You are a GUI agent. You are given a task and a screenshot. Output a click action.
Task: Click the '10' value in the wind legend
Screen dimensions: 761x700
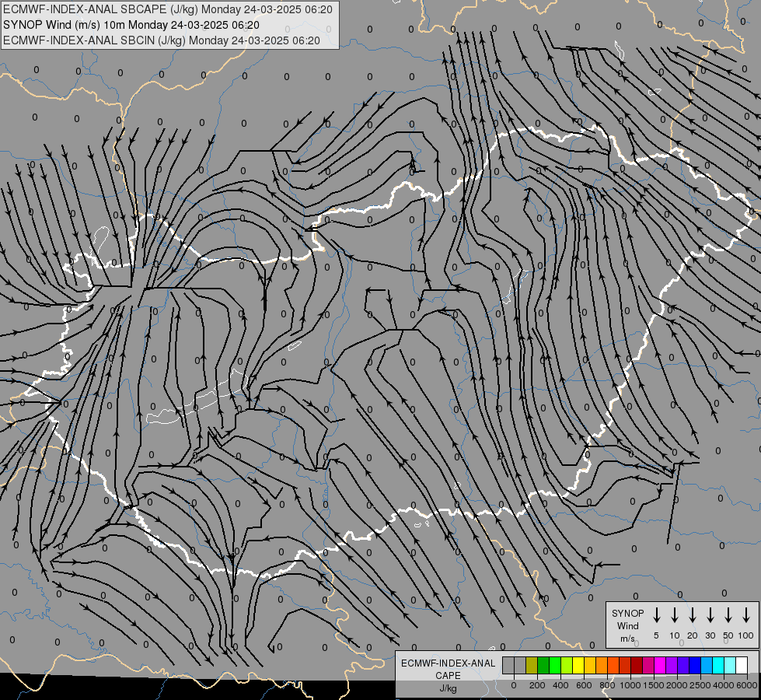(x=675, y=635)
